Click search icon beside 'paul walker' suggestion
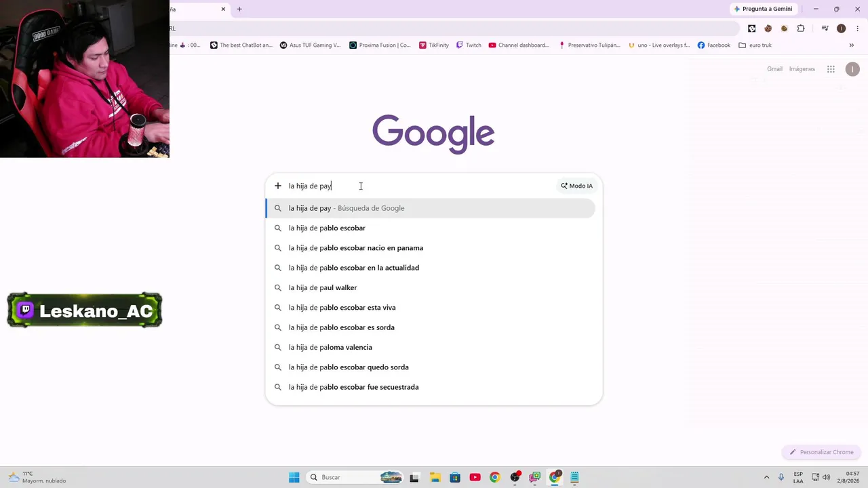Viewport: 868px width, 488px height. (277, 287)
